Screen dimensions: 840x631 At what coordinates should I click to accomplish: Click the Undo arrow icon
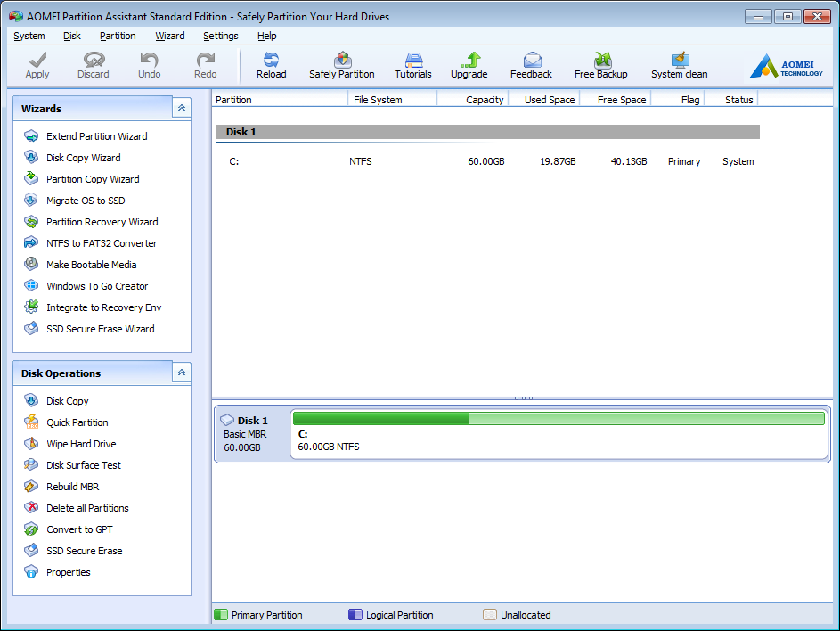pyautogui.click(x=149, y=60)
